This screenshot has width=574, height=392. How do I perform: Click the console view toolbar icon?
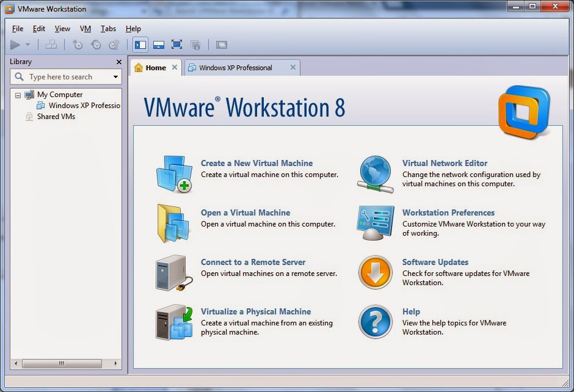222,45
